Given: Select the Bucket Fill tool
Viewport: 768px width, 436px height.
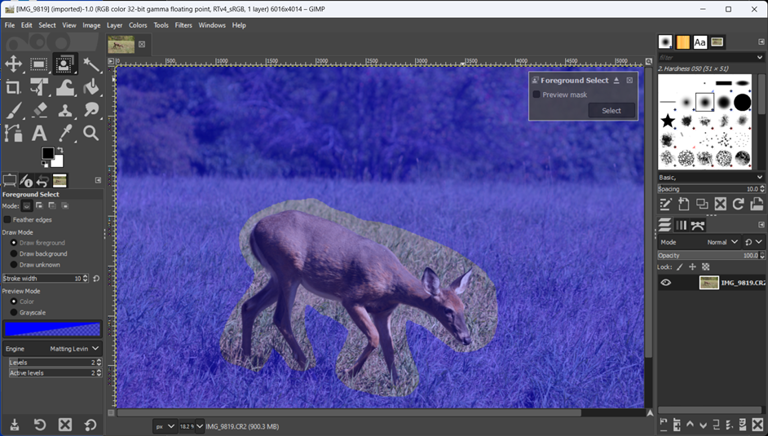Looking at the screenshot, I should [91, 87].
